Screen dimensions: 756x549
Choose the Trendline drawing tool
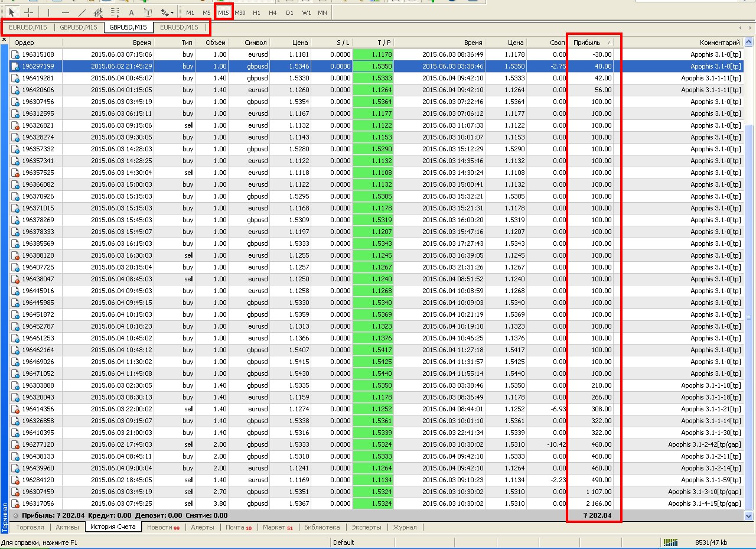tap(82, 12)
